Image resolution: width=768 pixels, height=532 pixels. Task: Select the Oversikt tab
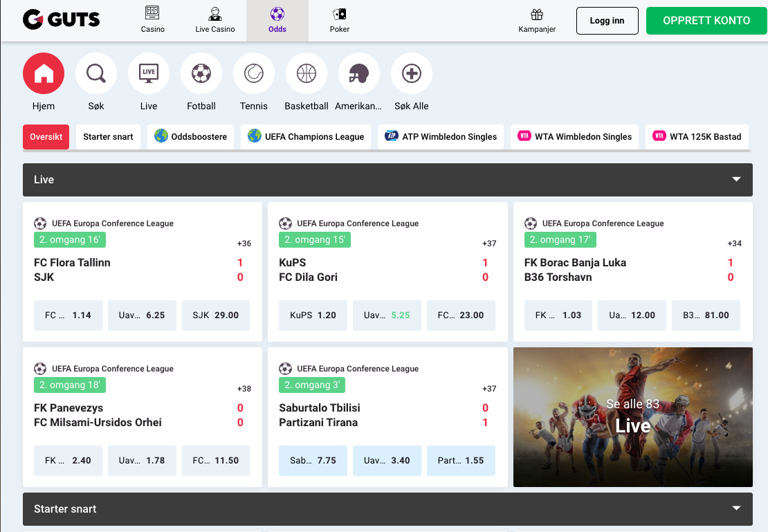tap(46, 137)
